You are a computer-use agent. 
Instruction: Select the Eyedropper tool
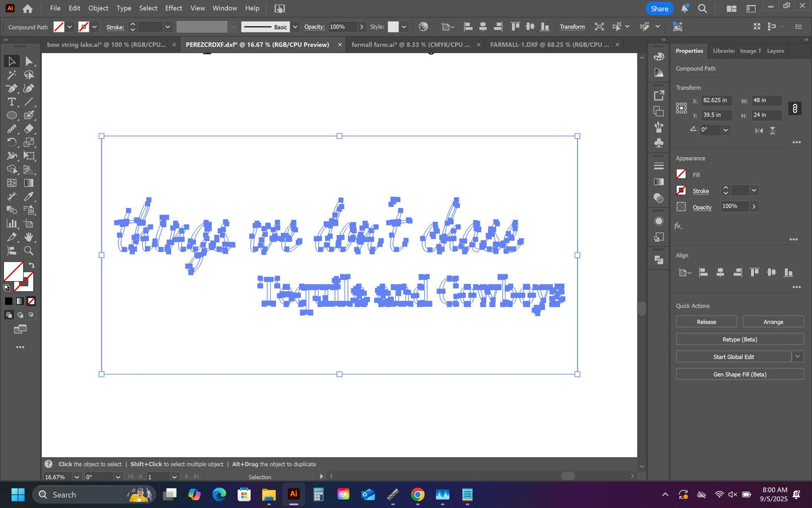[x=29, y=196]
